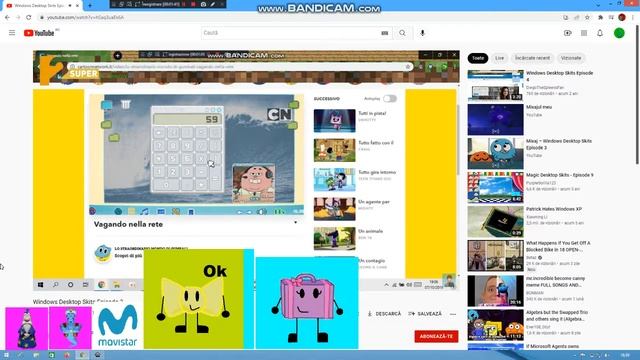This screenshot has height=360, width=640.
Task: Take a Bandicam screenshot with camera icon
Action: pyautogui.click(x=203, y=4)
